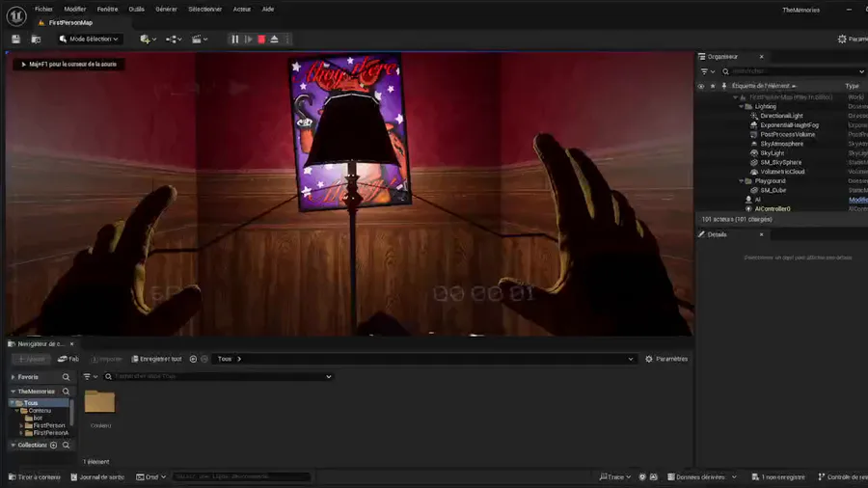This screenshot has width=868, height=488.
Task: Open Tiroir à contenu drawer
Action: [x=35, y=477]
